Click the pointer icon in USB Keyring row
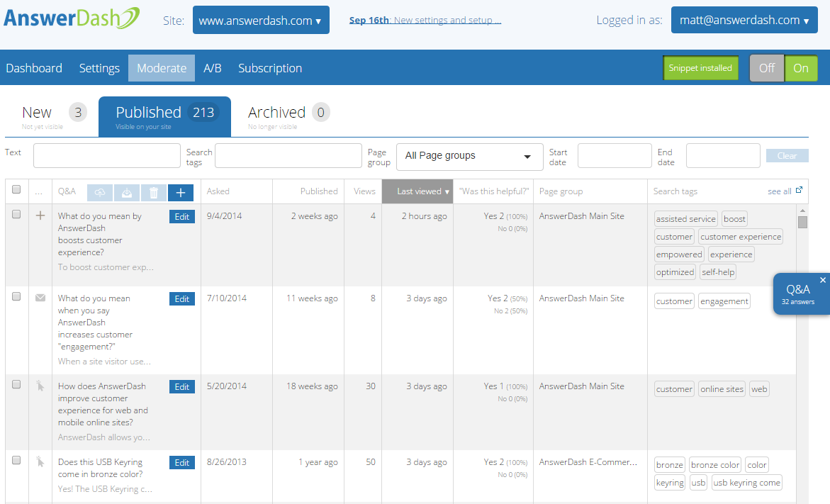830x504 pixels. [x=40, y=461]
